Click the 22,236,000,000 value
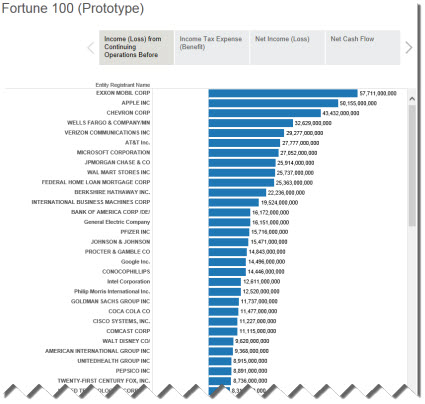425x404 pixels. point(286,193)
